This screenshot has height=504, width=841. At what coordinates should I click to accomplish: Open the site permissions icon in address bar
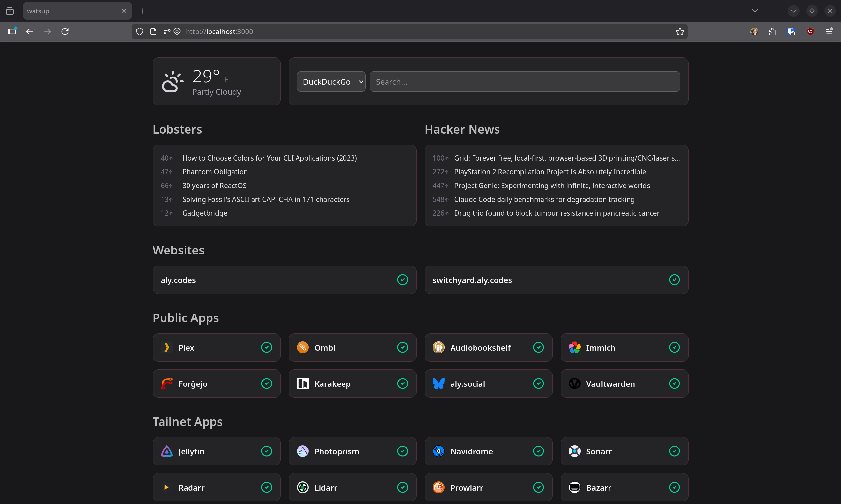[167, 32]
